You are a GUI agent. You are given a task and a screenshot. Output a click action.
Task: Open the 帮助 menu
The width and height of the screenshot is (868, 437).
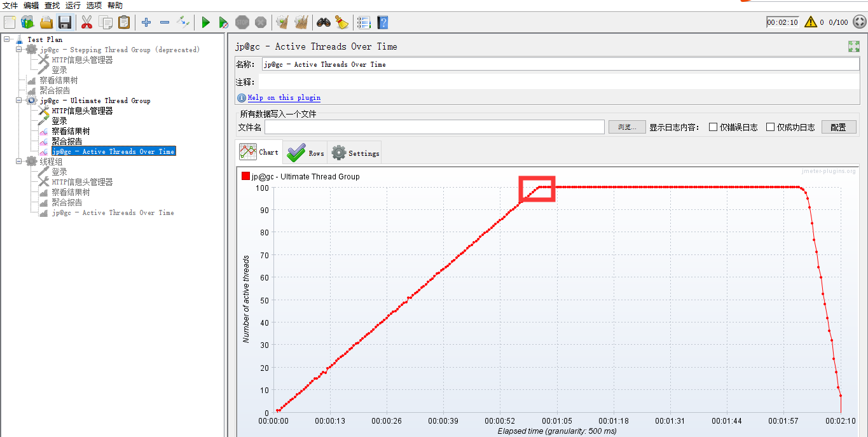[115, 5]
